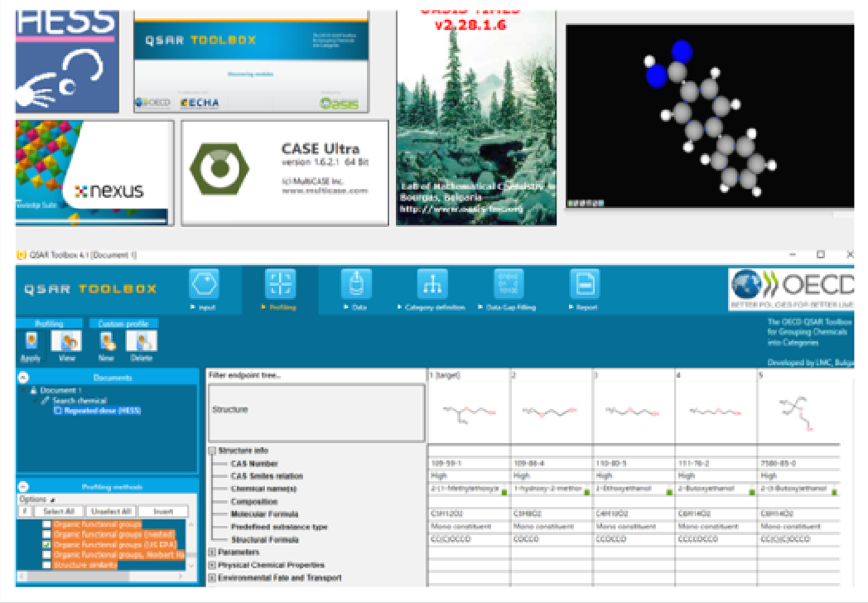
Task: Switch to the Custom profile ribbon tab
Action: [x=123, y=323]
